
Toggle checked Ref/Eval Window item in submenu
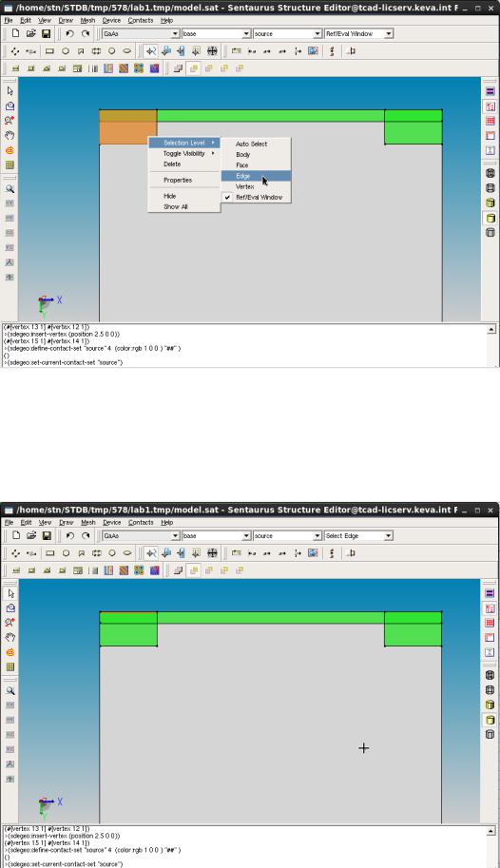tap(256, 197)
